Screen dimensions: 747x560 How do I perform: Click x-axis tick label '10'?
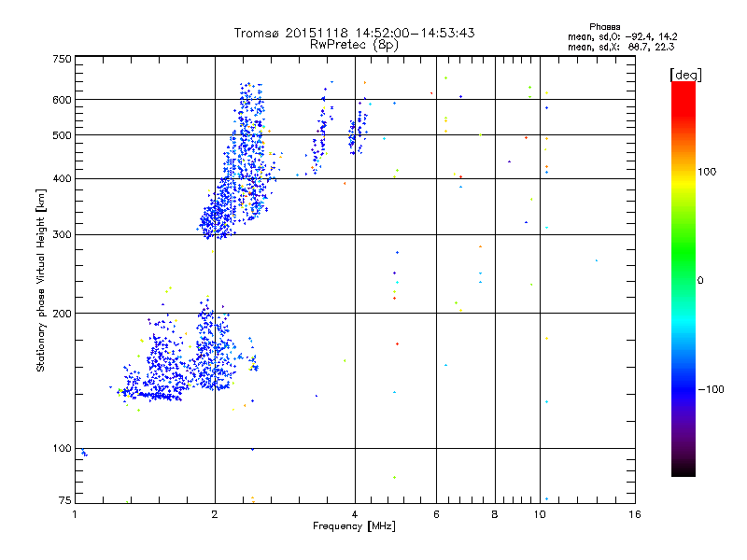click(x=540, y=514)
